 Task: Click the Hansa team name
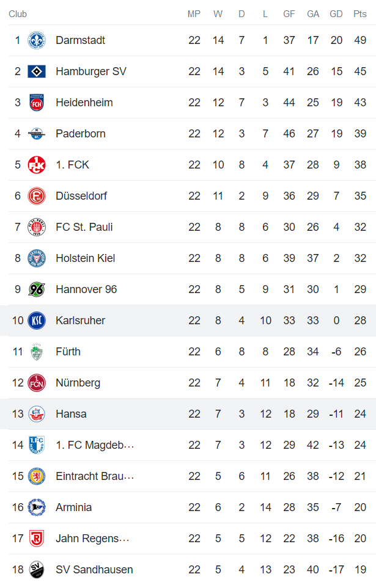71,413
